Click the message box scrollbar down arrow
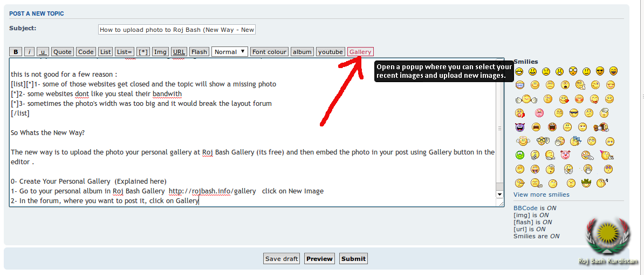 (x=499, y=194)
